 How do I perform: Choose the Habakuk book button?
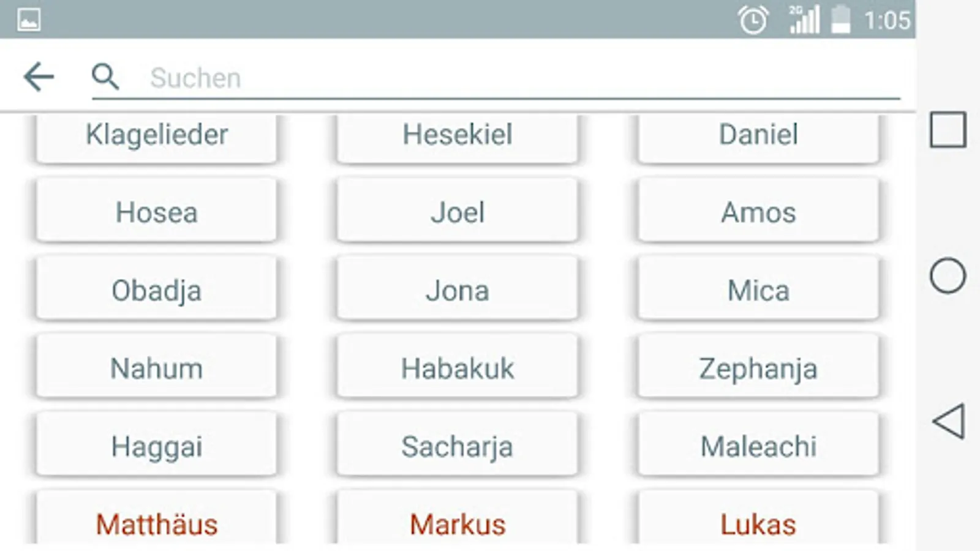coord(457,367)
